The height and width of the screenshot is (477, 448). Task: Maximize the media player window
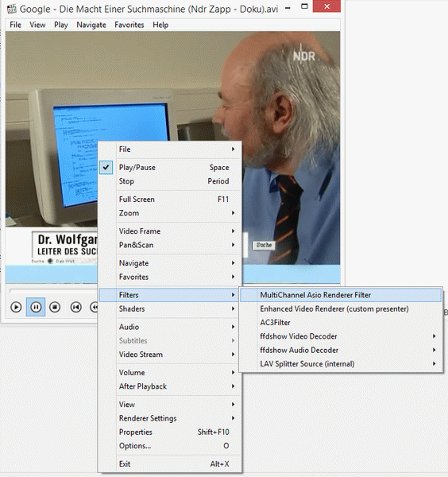tap(304, 6)
